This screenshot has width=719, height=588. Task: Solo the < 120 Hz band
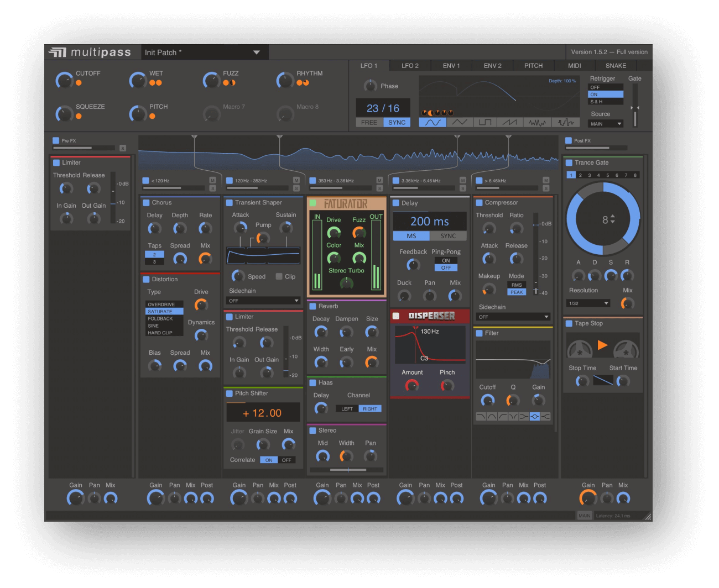click(212, 188)
